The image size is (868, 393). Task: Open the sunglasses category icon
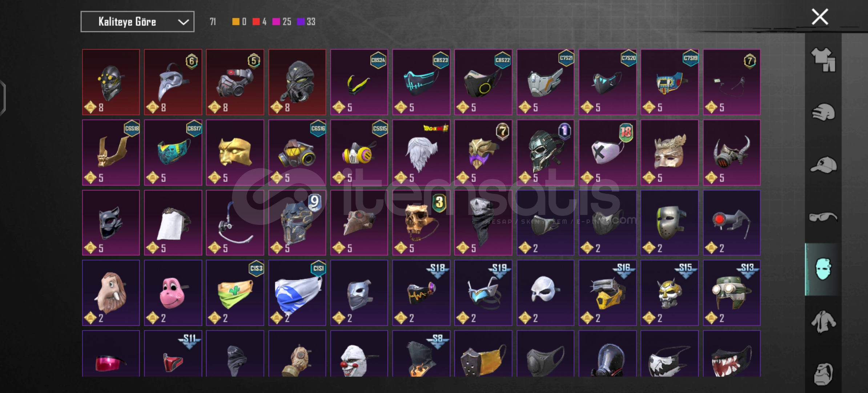823,217
